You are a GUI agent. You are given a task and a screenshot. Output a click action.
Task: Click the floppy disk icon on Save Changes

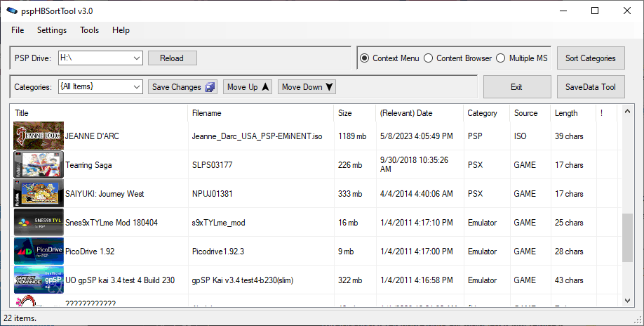[x=210, y=87]
